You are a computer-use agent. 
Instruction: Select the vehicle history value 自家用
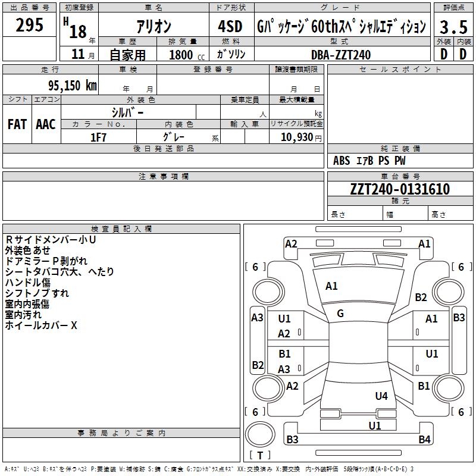pyautogui.click(x=127, y=55)
